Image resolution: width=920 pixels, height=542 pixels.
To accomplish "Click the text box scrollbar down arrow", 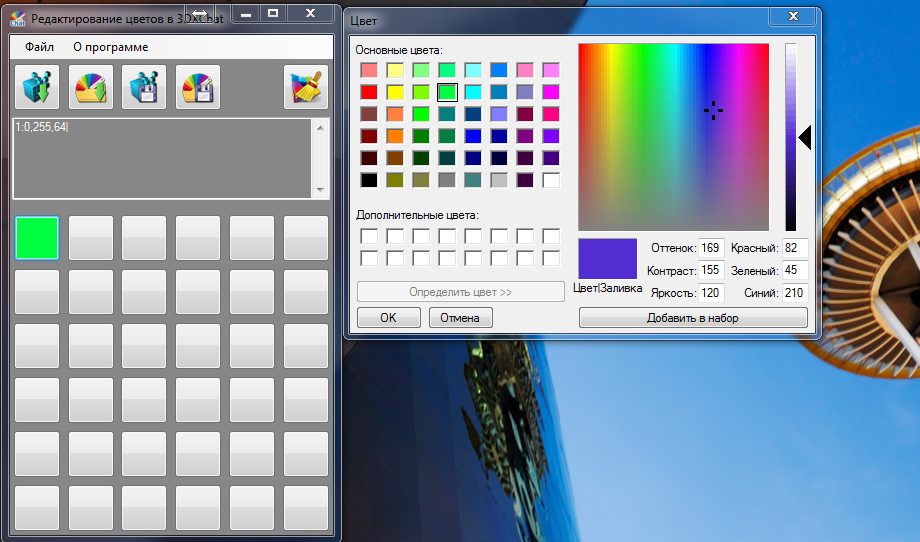I will pyautogui.click(x=320, y=189).
